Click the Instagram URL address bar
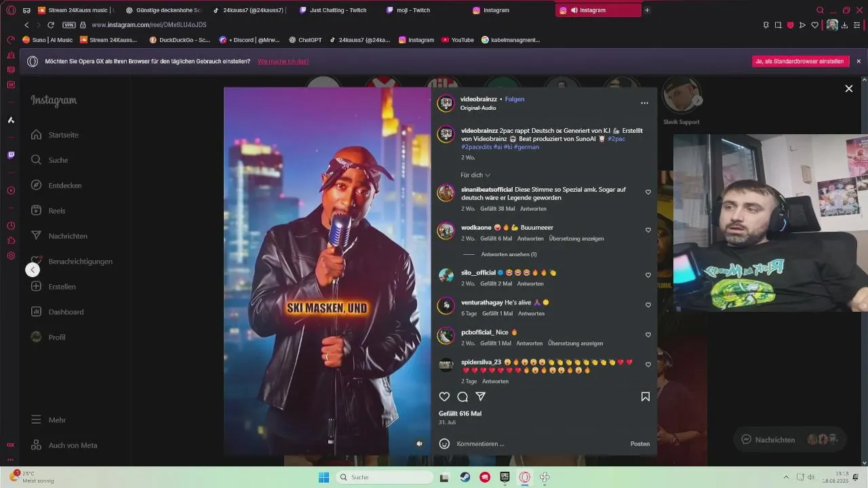This screenshot has height=488, width=868. 149,25
